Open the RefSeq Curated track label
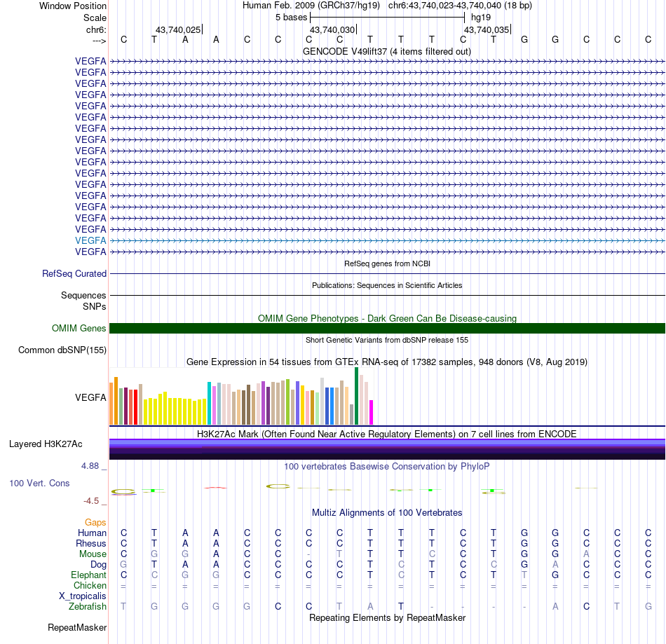The width and height of the screenshot is (666, 644). 74,274
